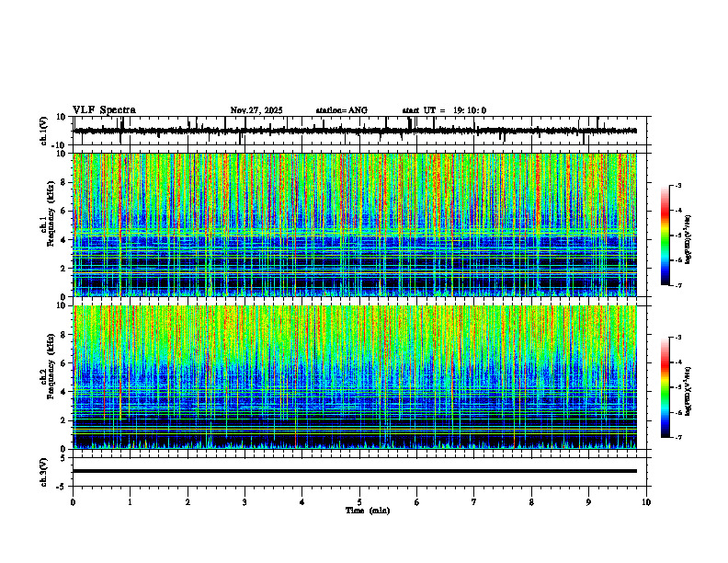
Task: Click the "4" kHz tick on ch.2 spectrogram axis
Action: coord(65,392)
